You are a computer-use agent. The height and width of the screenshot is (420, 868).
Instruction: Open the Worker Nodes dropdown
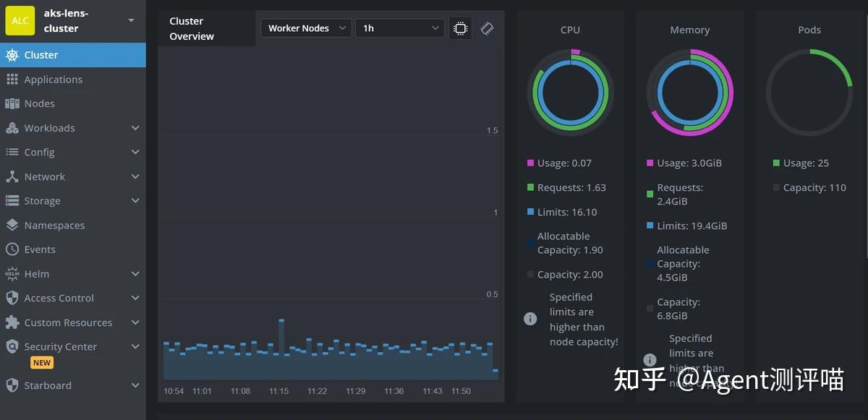point(307,28)
